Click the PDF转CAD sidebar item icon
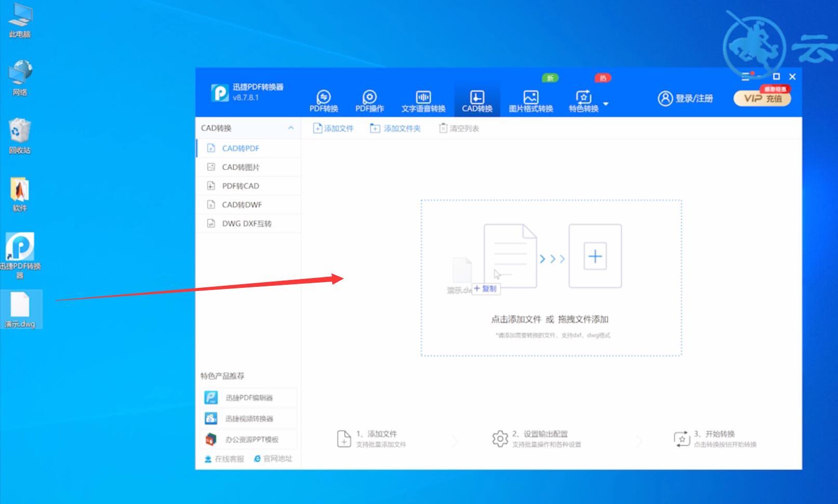838x504 pixels. [x=211, y=185]
